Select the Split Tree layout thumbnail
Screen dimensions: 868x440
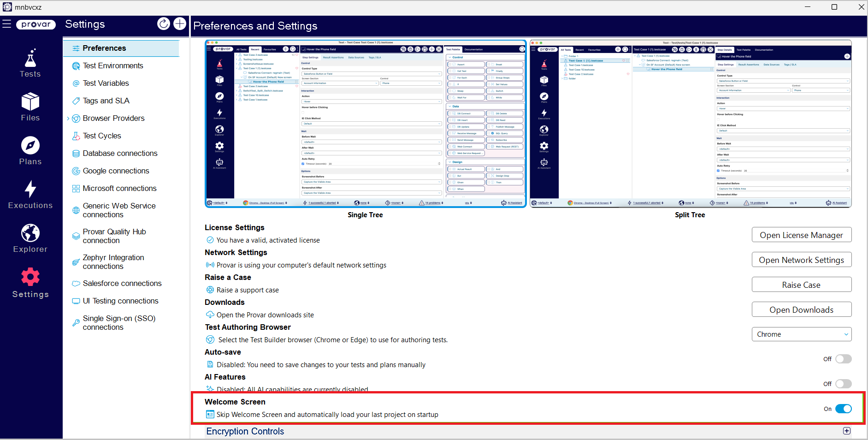click(x=691, y=124)
